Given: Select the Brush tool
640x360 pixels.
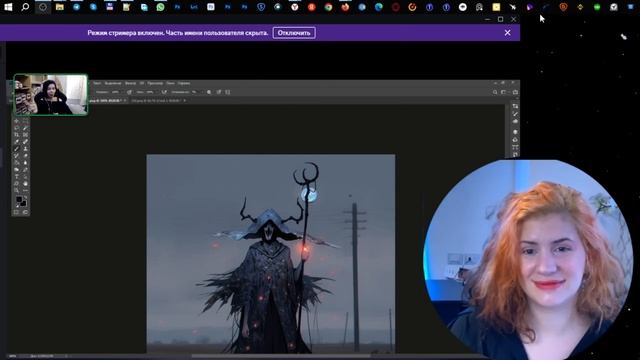Looking at the screenshot, I should coord(16,149).
